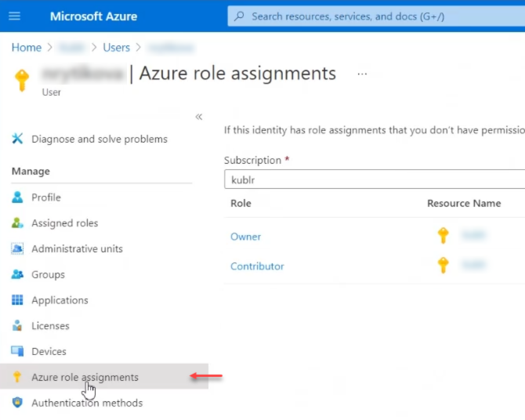Open the hamburger portal menu
The width and height of the screenshot is (525, 420).
14,16
